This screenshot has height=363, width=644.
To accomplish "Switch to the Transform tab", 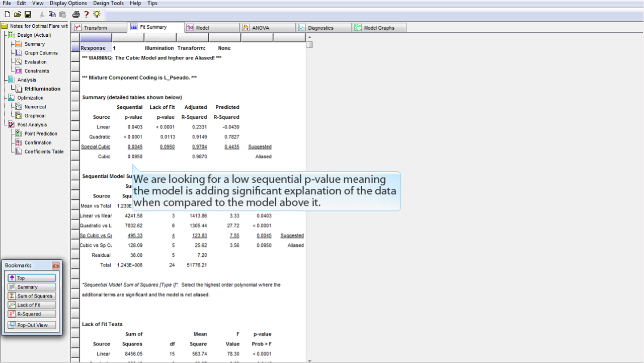I will point(99,28).
